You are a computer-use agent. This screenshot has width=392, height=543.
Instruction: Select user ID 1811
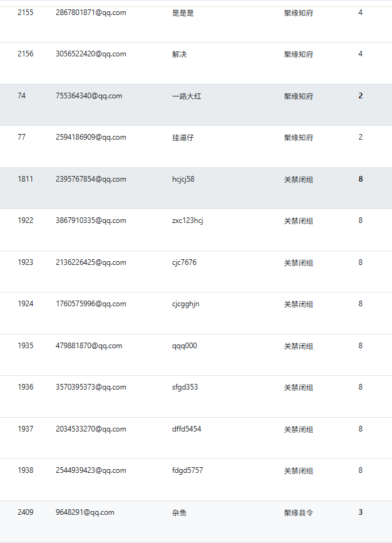[26, 179]
